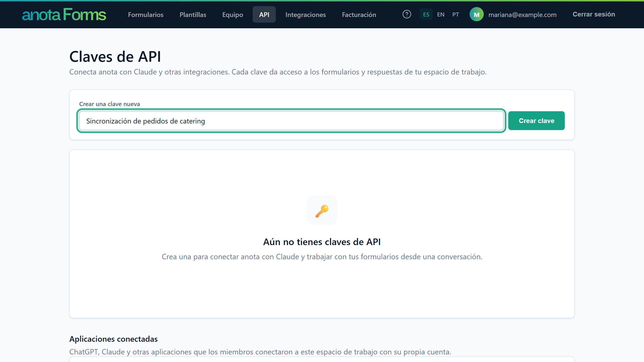Open the Formularios tab

pos(146,15)
